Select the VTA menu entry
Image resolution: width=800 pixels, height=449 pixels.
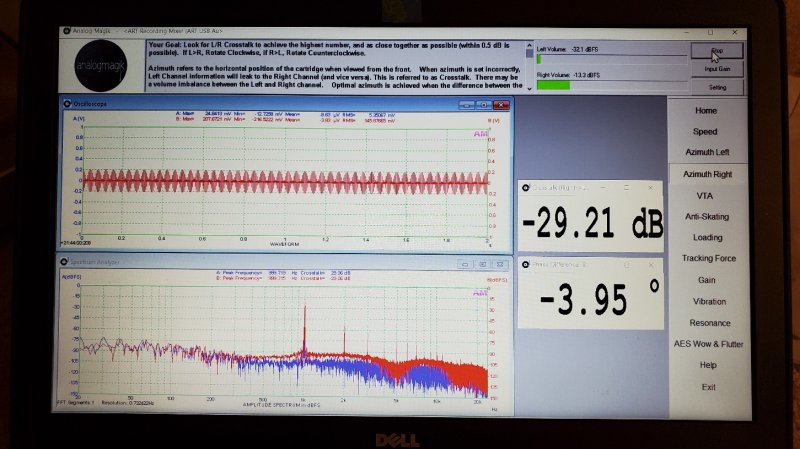[x=705, y=196]
